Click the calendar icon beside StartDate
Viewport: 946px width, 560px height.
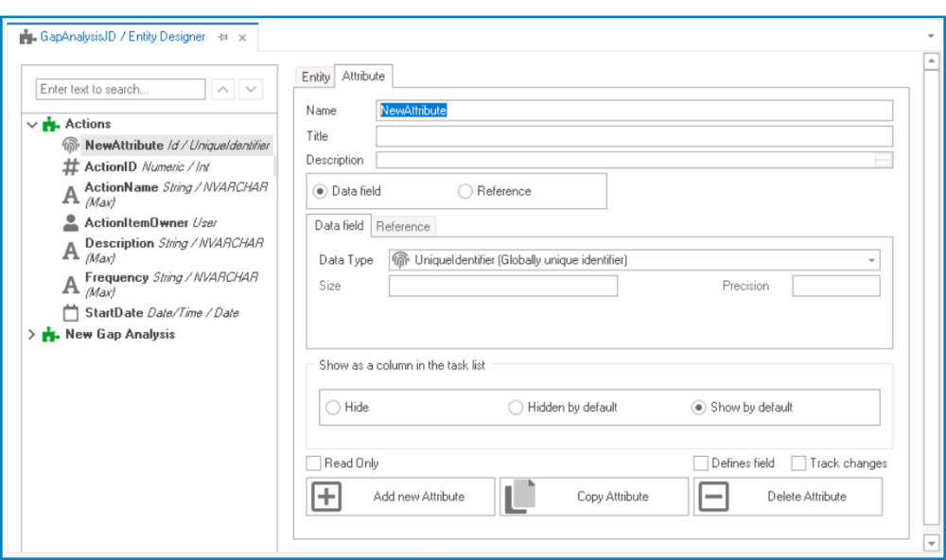tap(71, 313)
